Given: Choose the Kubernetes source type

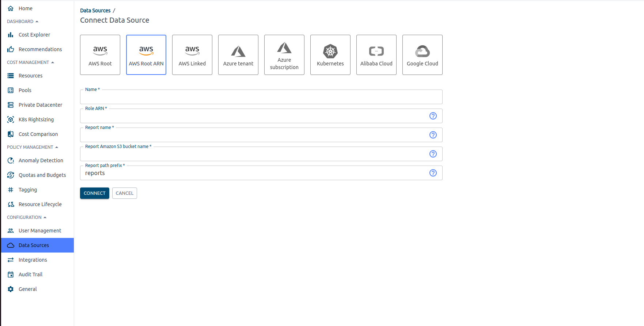Looking at the screenshot, I should tap(330, 55).
